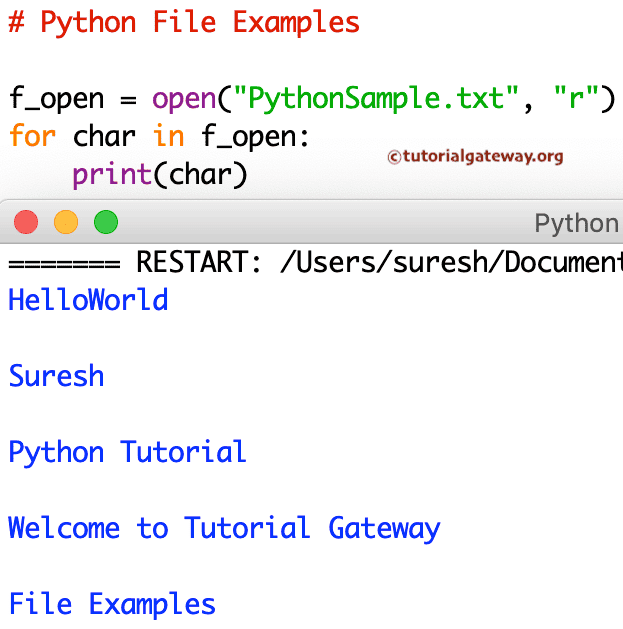Click 'Welcome to Tutorial Gateway' output line
Image resolution: width=623 pixels, height=629 pixels.
(224, 528)
